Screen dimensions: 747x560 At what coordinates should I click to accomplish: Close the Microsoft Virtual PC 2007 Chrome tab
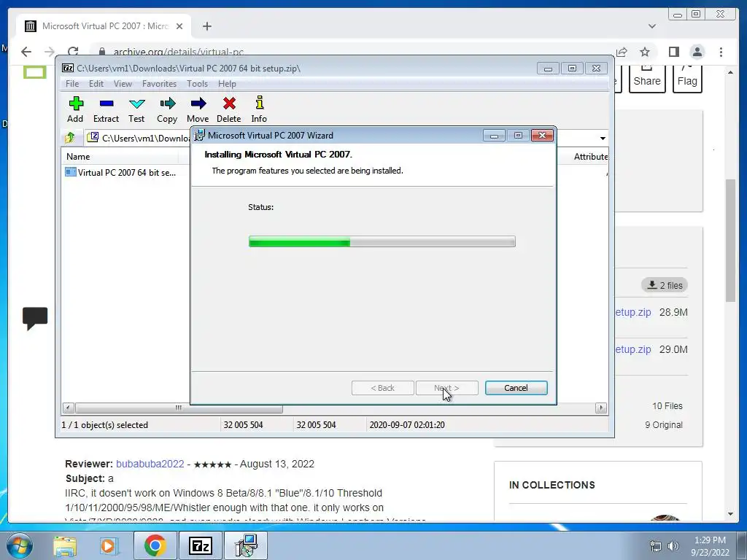(179, 26)
